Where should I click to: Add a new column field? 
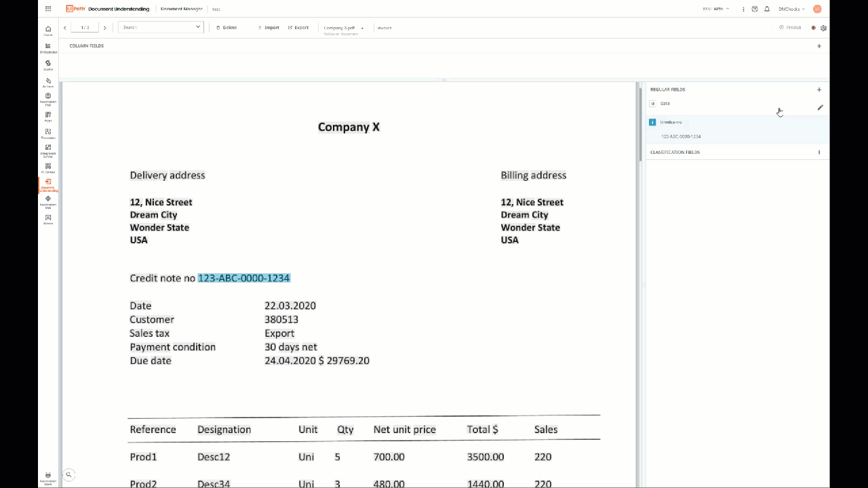819,46
